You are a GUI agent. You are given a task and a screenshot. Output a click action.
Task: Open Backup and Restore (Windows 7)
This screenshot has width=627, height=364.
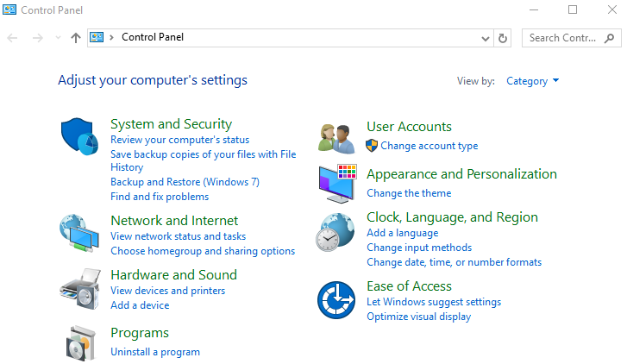[185, 182]
